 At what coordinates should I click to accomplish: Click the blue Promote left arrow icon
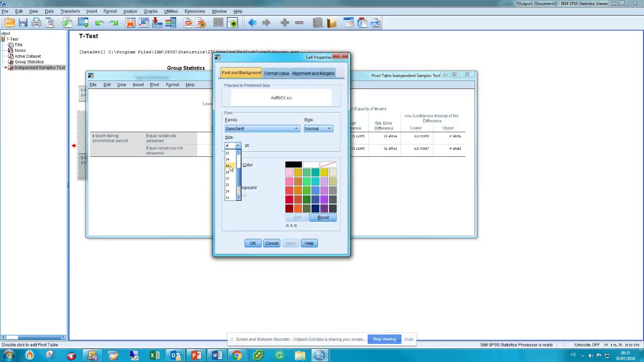point(252,23)
